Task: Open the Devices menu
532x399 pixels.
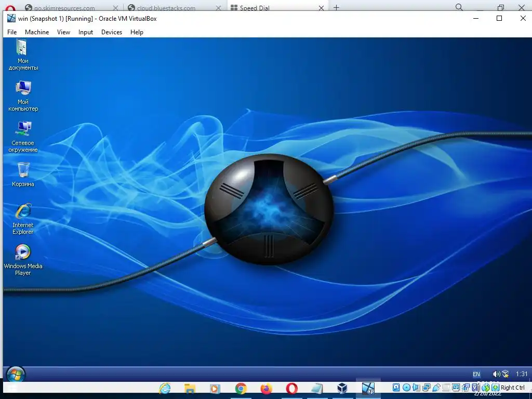Action: (112, 32)
